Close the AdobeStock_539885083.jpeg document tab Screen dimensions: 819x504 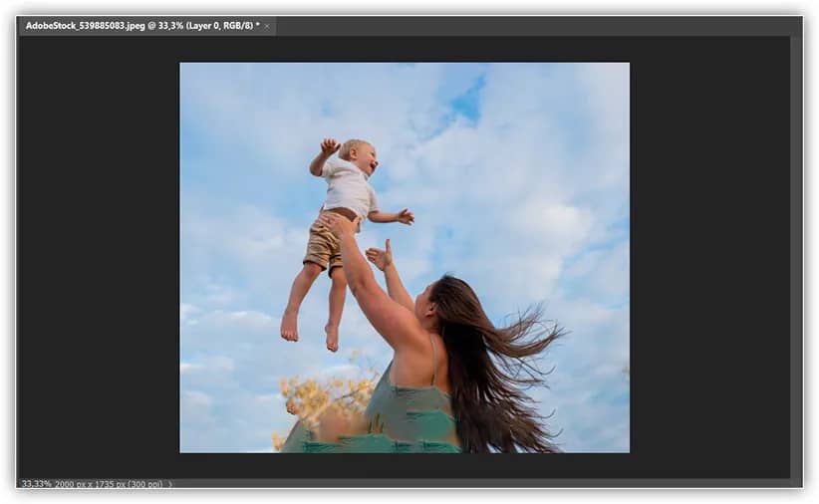(267, 25)
